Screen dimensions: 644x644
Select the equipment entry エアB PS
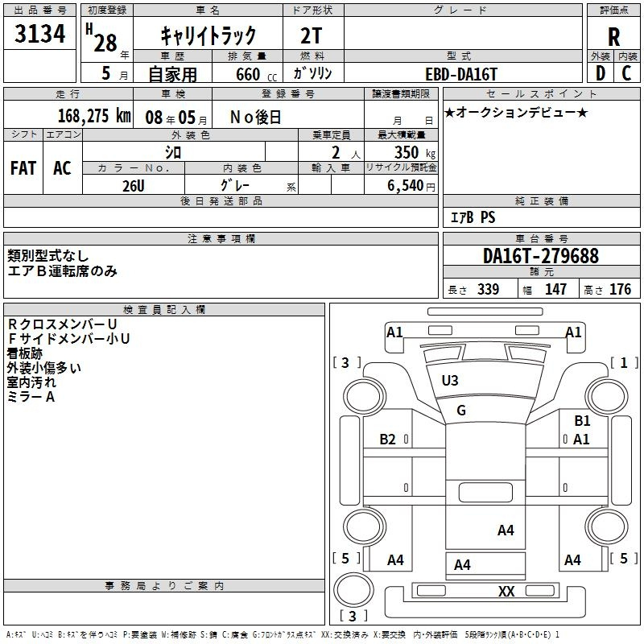point(473,217)
